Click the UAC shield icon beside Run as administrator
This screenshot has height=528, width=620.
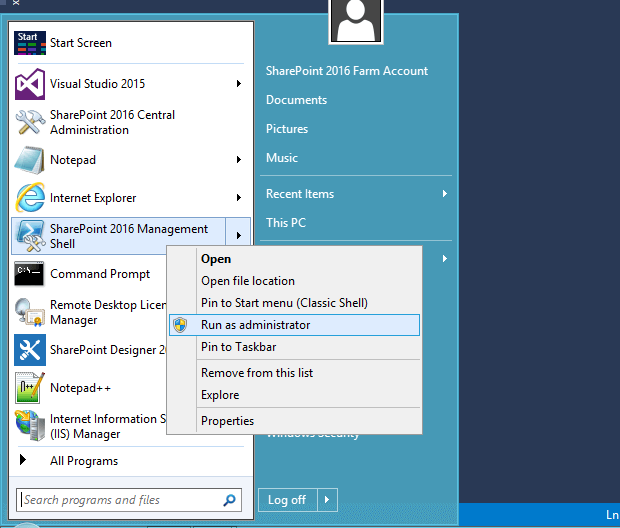180,325
